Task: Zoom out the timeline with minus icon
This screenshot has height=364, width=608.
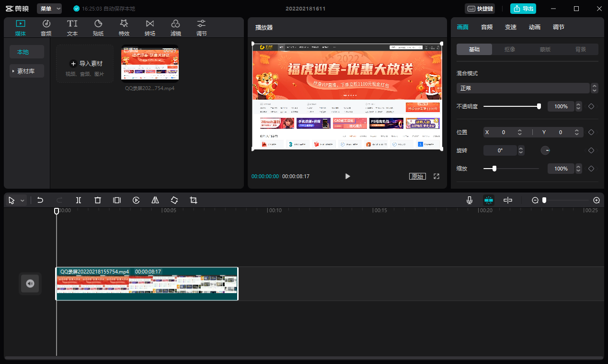Action: 535,200
